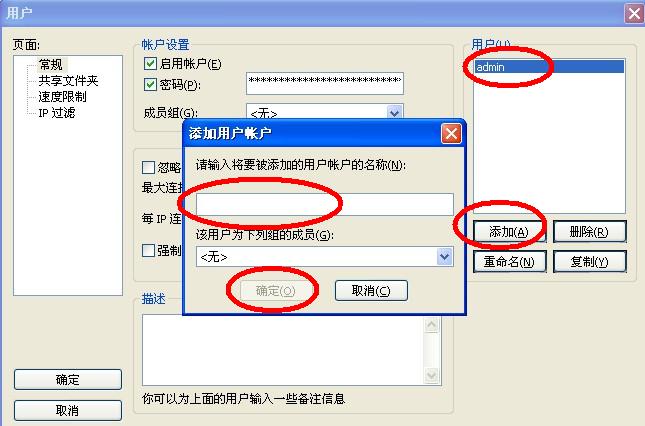This screenshot has height=426, width=645.
Task: Close the 添加用户帐户 dialog with the red X
Action: tap(451, 133)
